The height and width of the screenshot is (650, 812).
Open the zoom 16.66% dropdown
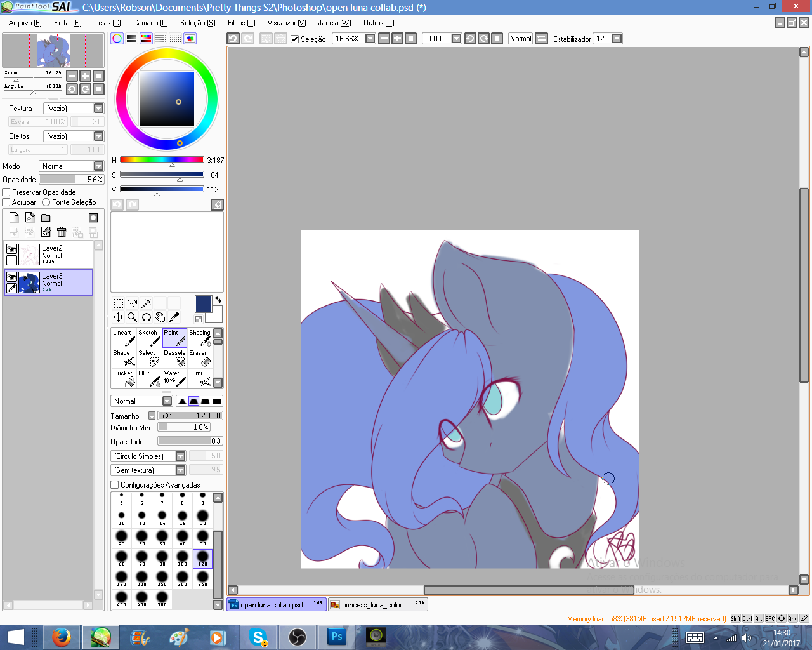point(370,39)
